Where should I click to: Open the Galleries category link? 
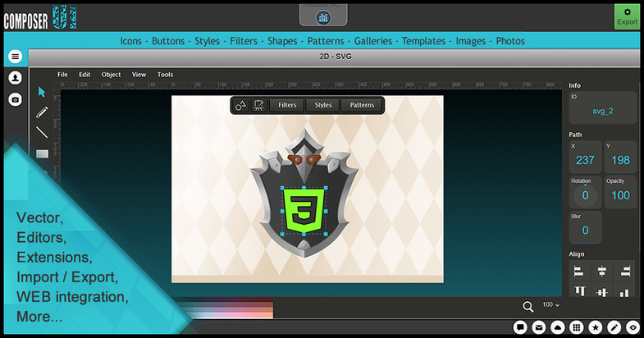[x=373, y=41]
